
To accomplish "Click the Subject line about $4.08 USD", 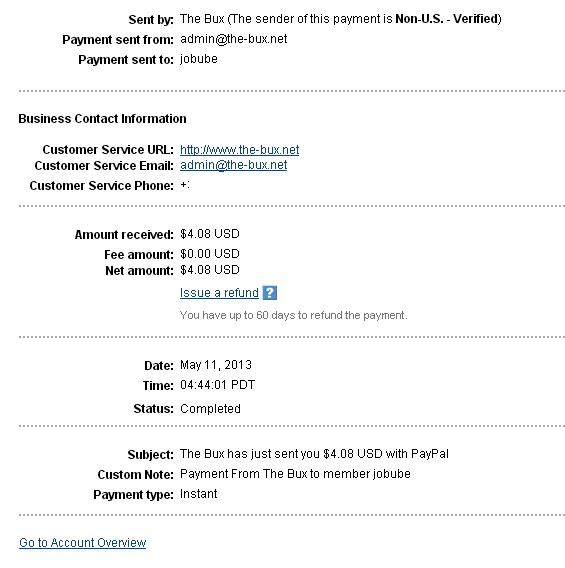I will (x=314, y=454).
